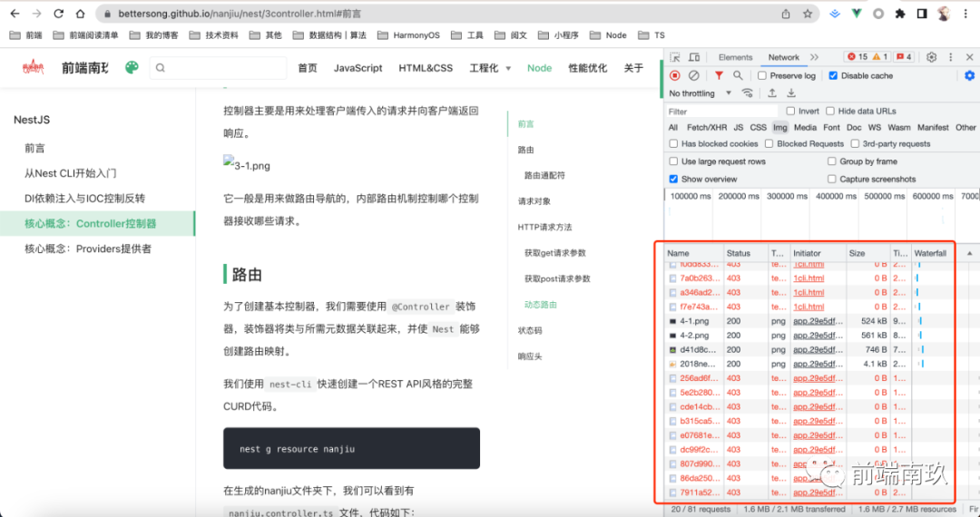Open 从Nest CLI开始入门 sidebar item

(71, 173)
